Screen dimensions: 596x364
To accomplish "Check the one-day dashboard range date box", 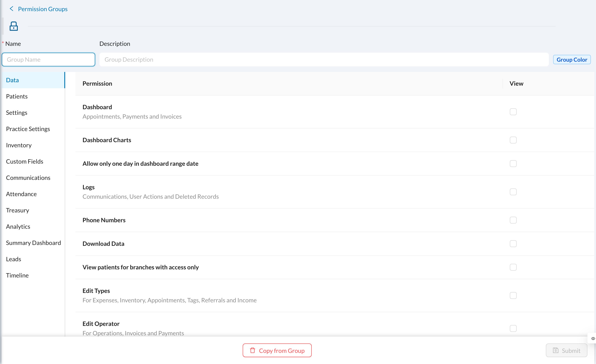I will pos(513,164).
